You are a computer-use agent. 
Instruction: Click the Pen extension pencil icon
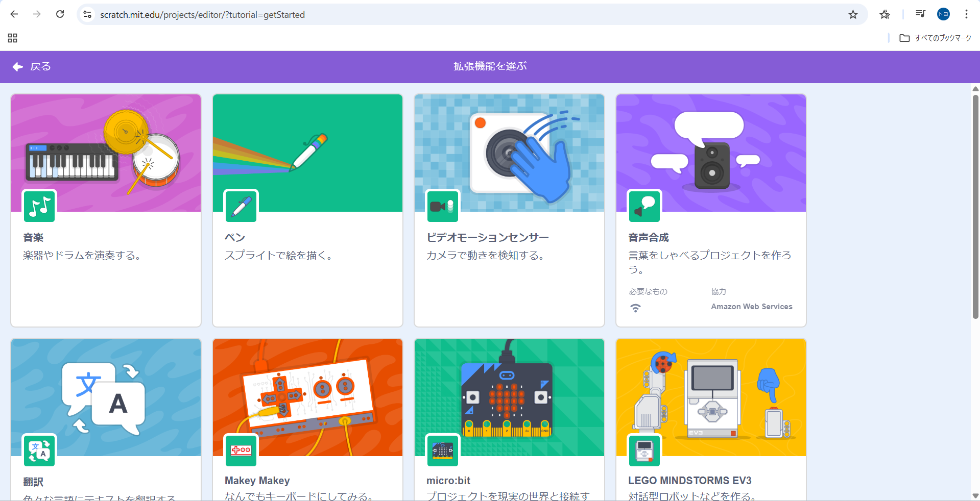tap(241, 207)
